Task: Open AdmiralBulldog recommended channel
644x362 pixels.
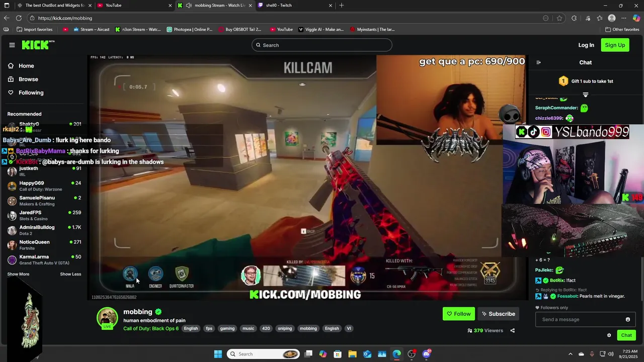Action: 44,230
